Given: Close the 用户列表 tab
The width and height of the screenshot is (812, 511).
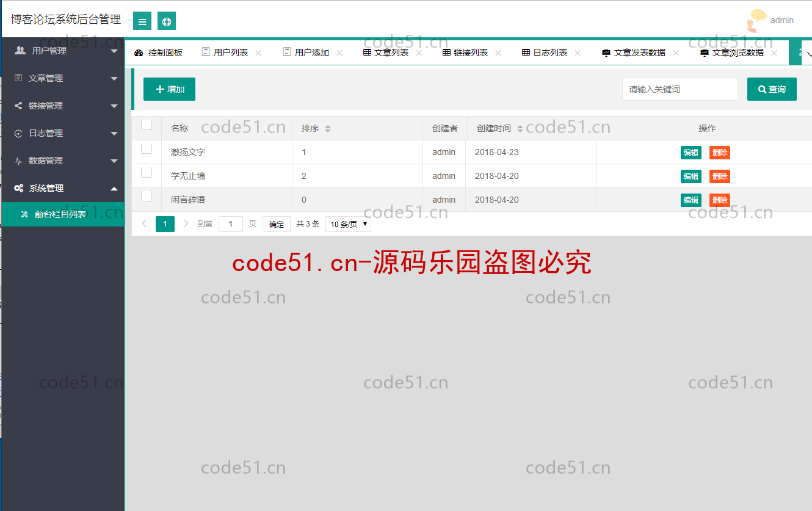Looking at the screenshot, I should pyautogui.click(x=258, y=53).
